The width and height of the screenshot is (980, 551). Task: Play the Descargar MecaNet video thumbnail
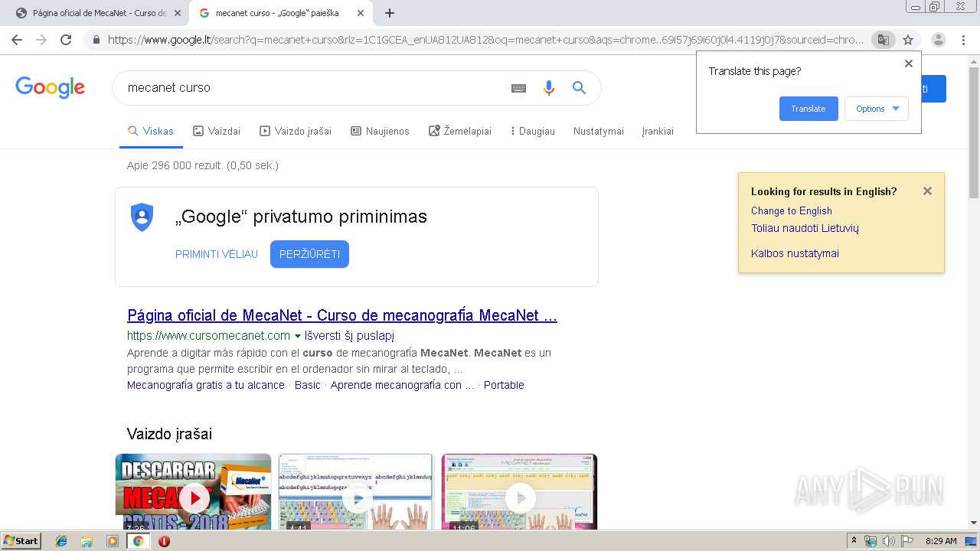[194, 491]
